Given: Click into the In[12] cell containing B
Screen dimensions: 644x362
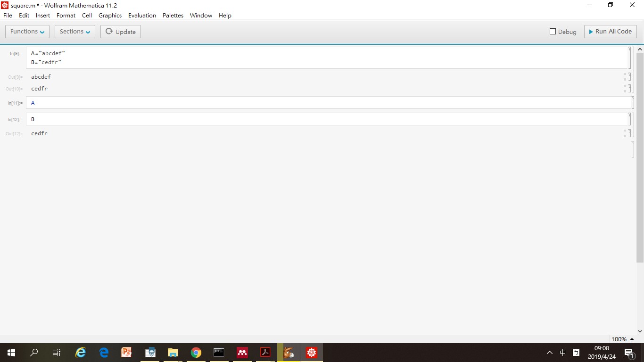Looking at the screenshot, I should 328,119.
